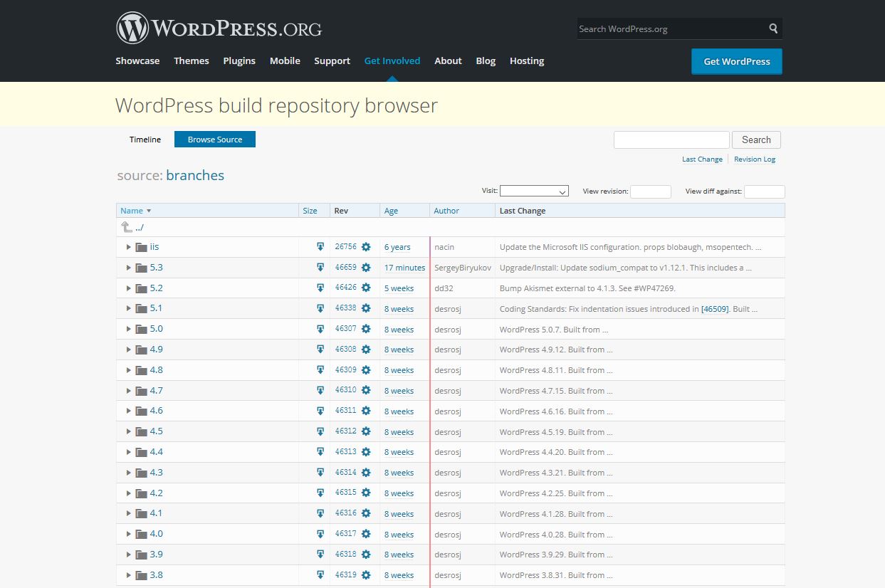Screen dimensions: 885x588
Task: Open the Last Change link
Action: [x=702, y=159]
